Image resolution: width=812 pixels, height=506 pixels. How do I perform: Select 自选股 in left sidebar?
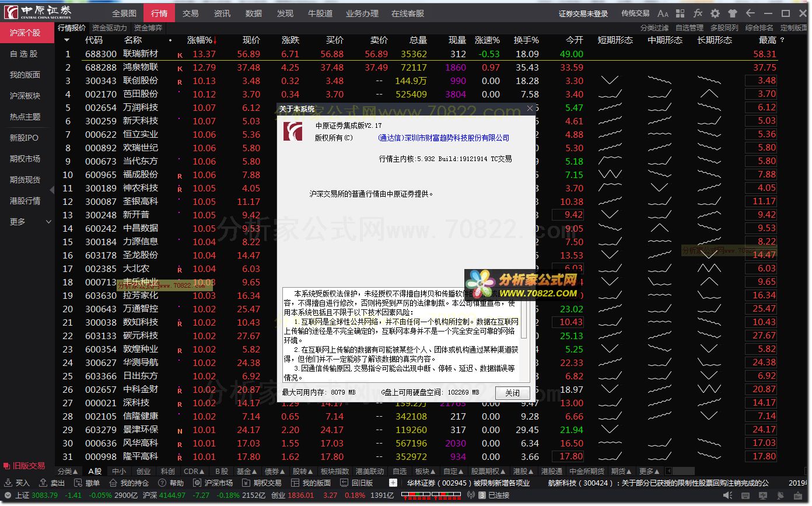[x=24, y=54]
